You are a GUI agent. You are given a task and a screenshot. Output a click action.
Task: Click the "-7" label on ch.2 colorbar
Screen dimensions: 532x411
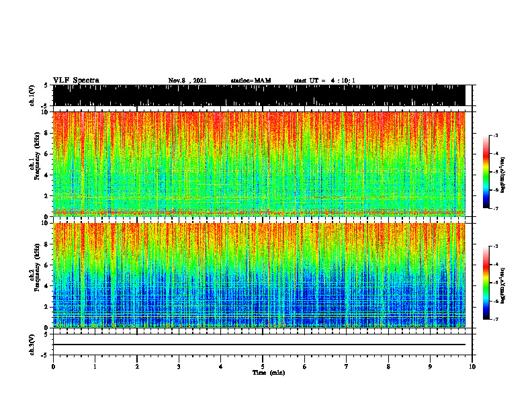point(496,320)
